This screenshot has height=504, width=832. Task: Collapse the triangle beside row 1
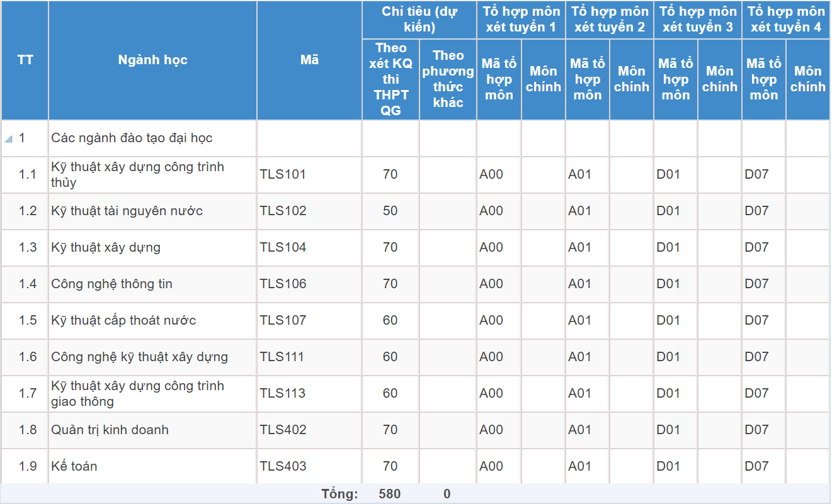coord(8,139)
